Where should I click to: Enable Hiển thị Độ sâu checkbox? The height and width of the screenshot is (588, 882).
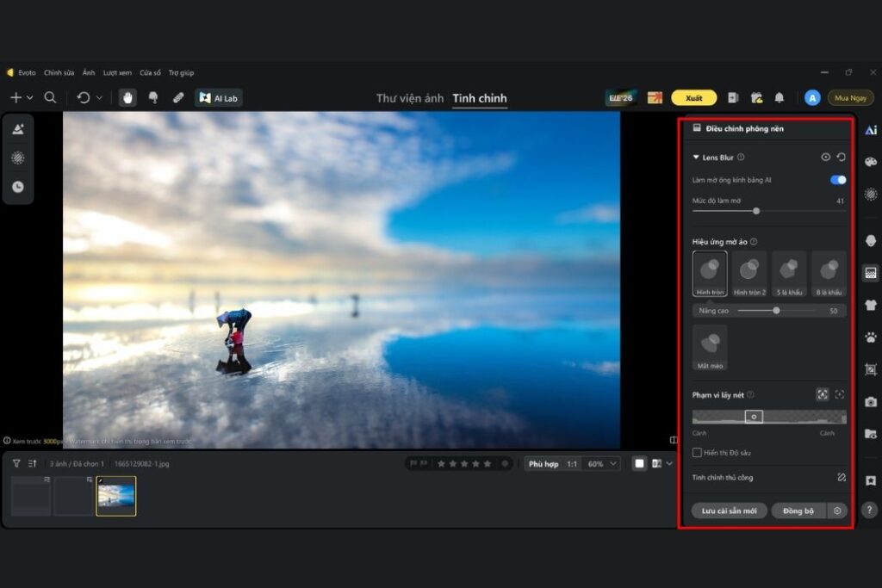click(x=697, y=453)
